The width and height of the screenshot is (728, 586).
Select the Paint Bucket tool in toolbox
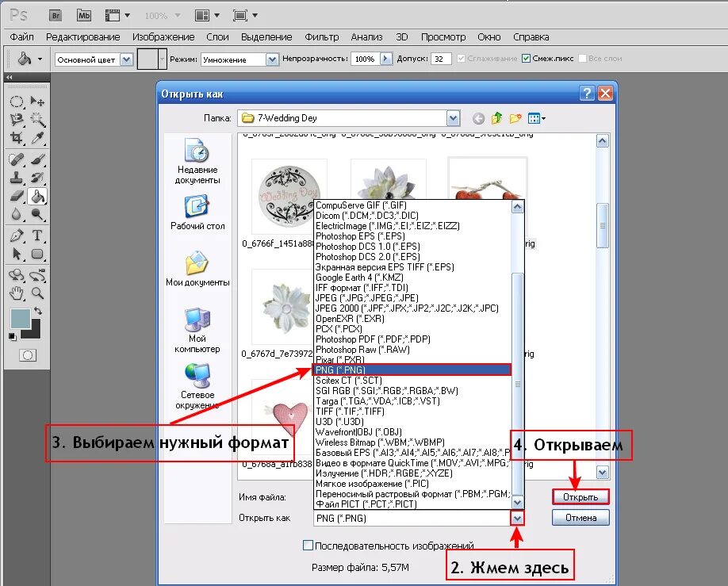coord(37,196)
